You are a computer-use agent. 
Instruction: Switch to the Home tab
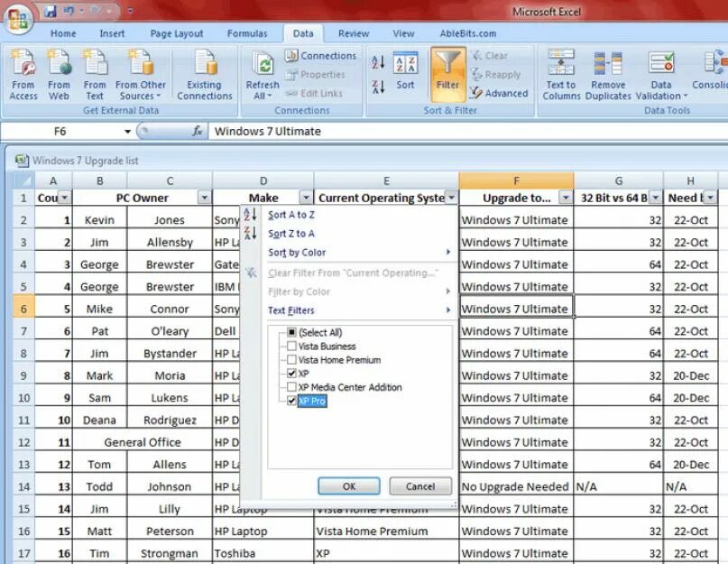[63, 33]
